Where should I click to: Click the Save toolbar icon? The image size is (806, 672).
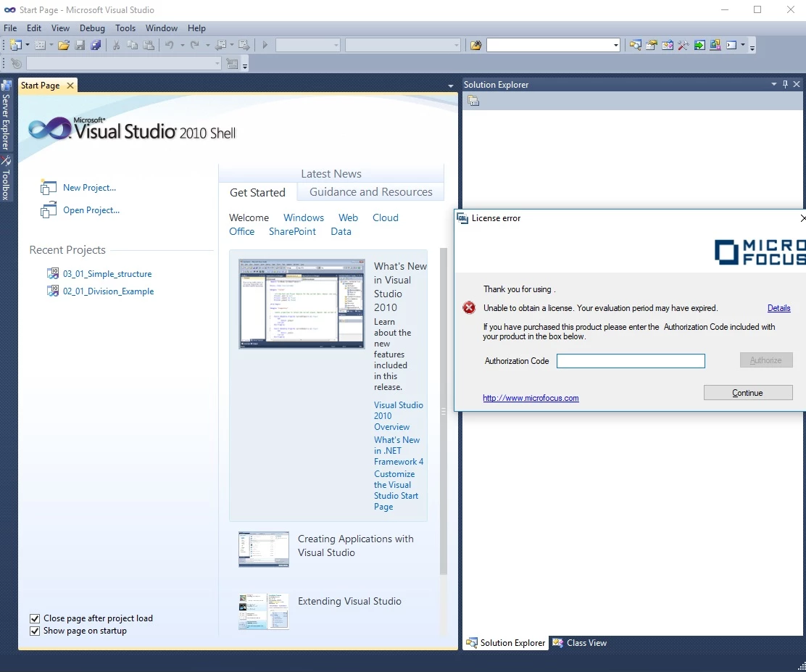click(x=80, y=45)
